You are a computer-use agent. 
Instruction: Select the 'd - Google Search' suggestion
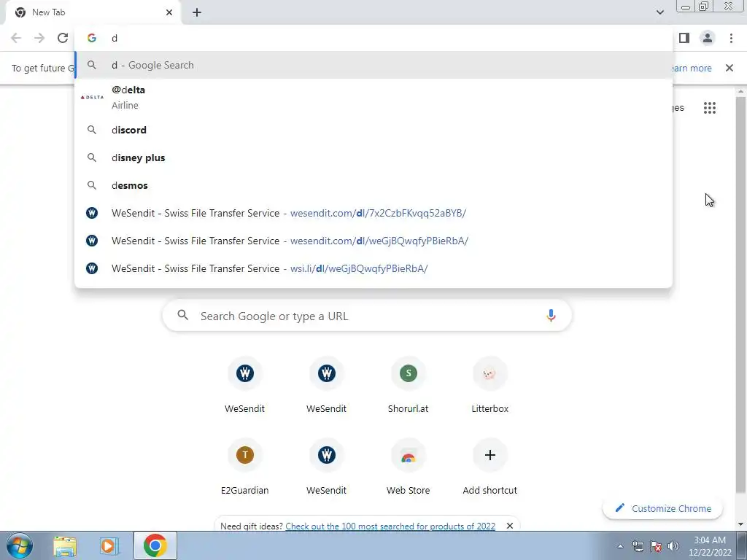pyautogui.click(x=373, y=65)
